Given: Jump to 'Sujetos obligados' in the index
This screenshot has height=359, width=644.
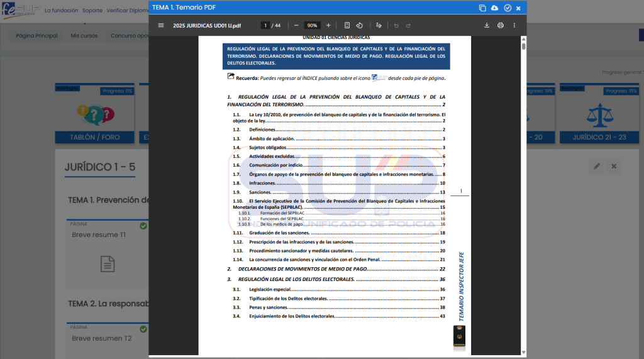Looking at the screenshot, I should 269,147.
